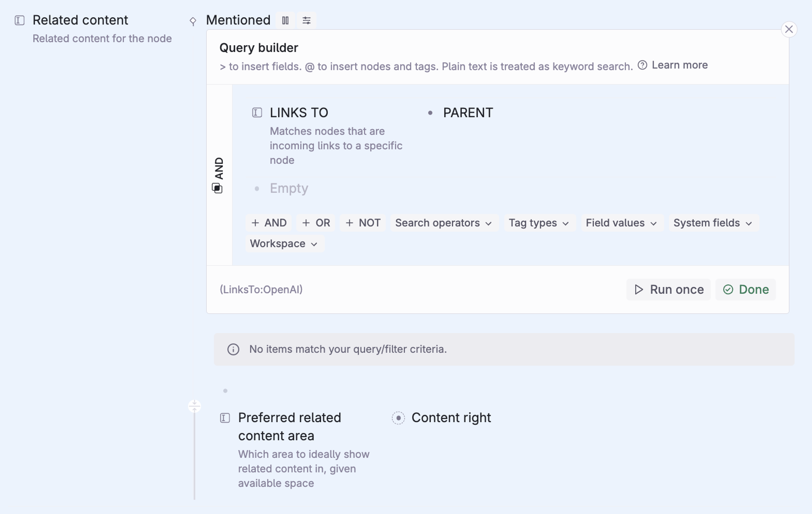Image resolution: width=812 pixels, height=514 pixels.
Task: Click the collapse handle above the vertical line
Action: (x=195, y=406)
